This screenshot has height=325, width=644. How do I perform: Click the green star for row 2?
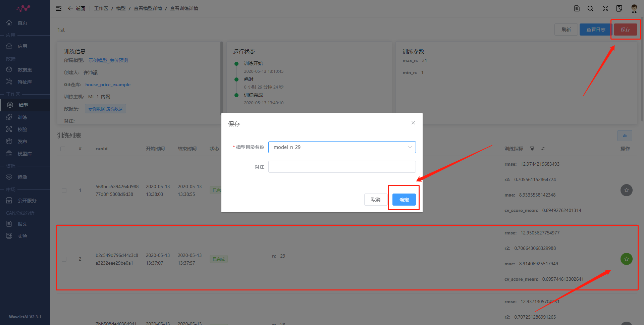point(627,259)
